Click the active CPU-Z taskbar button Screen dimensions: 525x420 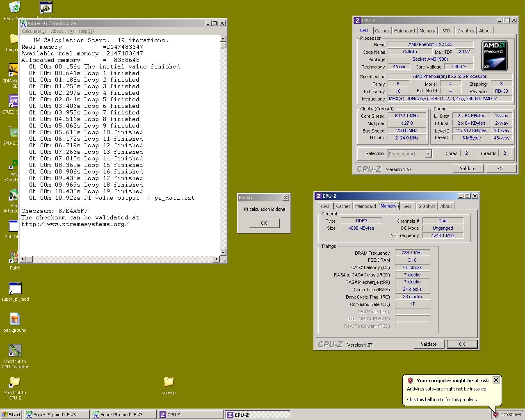pyautogui.click(x=258, y=415)
